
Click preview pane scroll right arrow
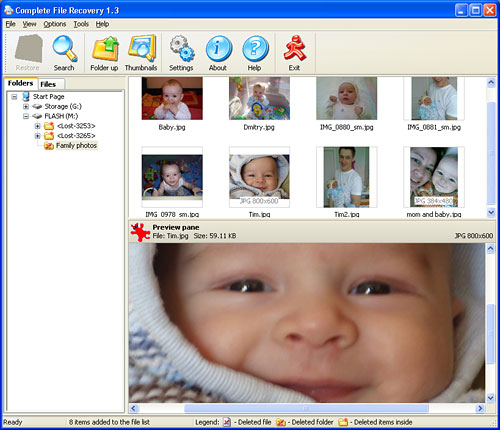(480, 408)
